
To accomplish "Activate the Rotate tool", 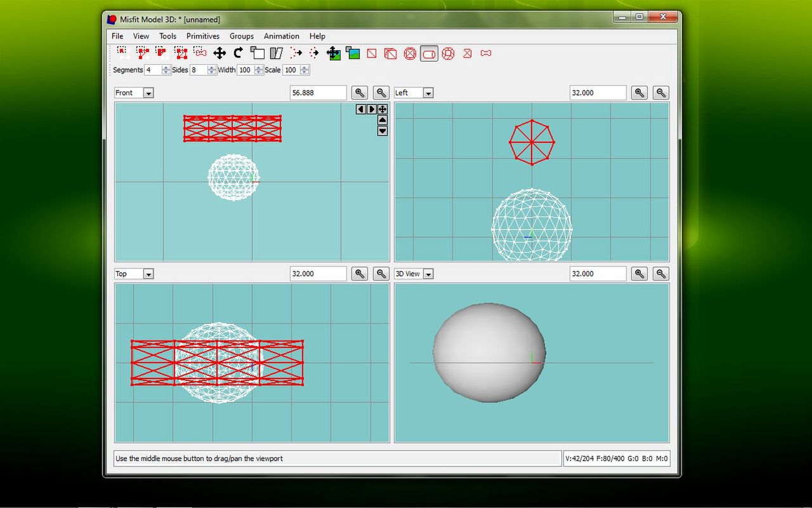I will click(x=237, y=53).
